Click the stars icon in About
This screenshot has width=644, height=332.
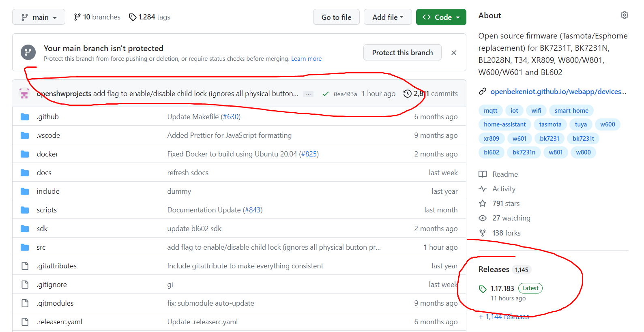483,203
